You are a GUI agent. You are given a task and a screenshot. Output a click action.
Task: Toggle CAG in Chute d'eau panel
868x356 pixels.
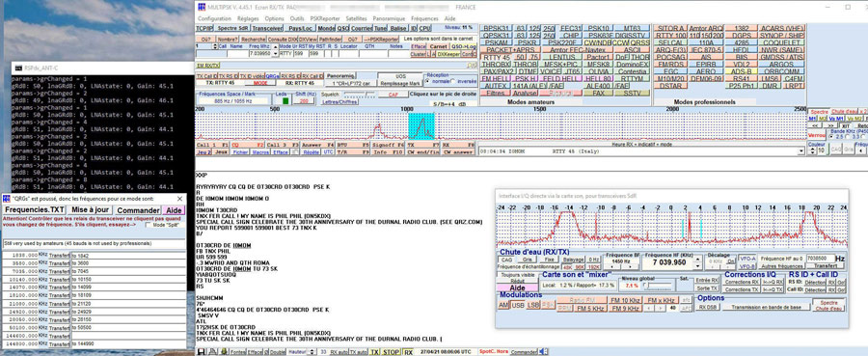coord(506,260)
